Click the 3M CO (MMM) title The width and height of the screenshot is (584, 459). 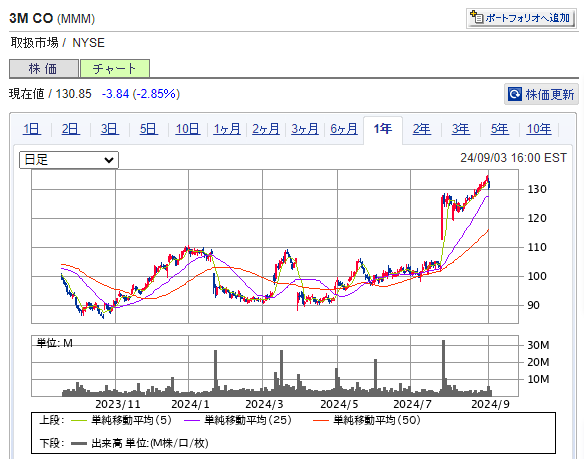point(52,18)
